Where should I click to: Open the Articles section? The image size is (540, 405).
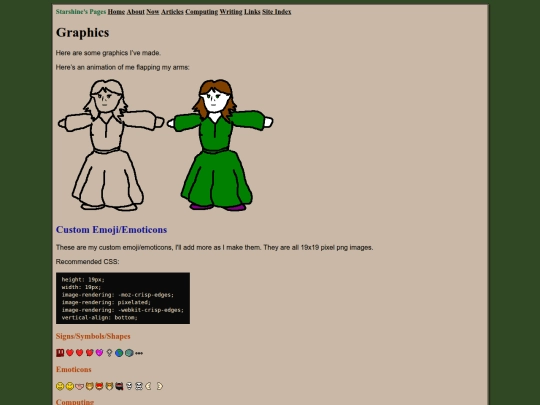172,12
